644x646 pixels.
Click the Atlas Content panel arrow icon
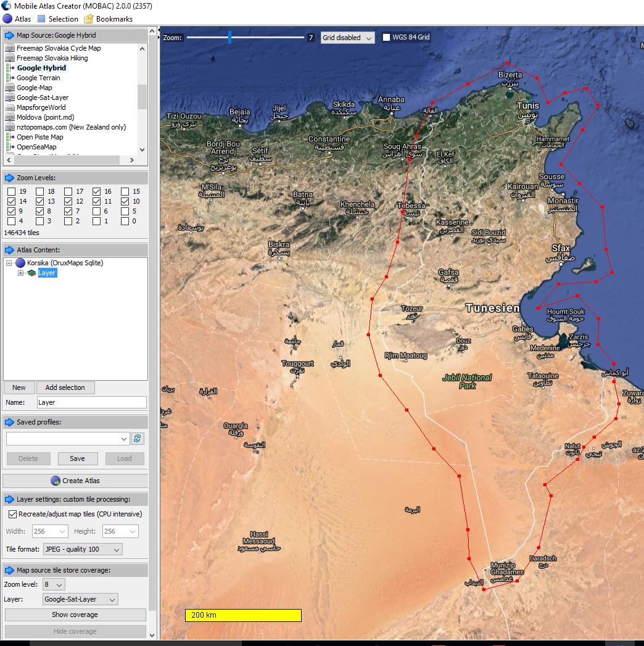[9, 250]
